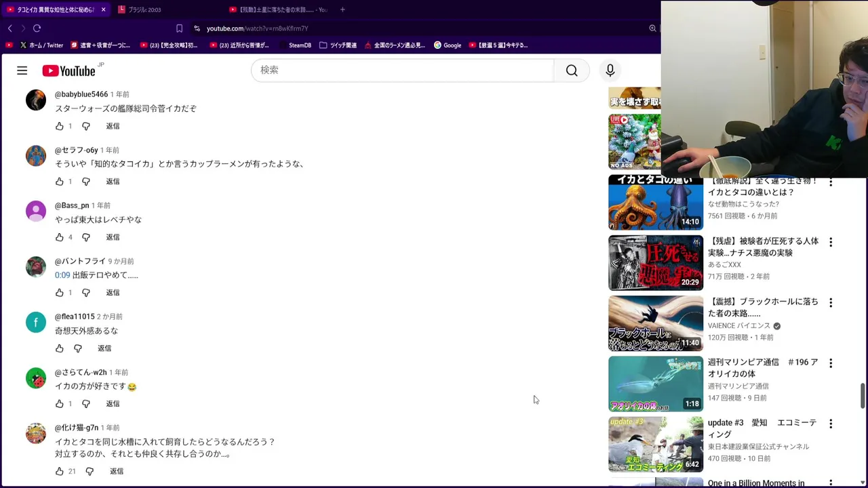868x488 pixels.
Task: Open the Google bookmark
Action: click(448, 45)
